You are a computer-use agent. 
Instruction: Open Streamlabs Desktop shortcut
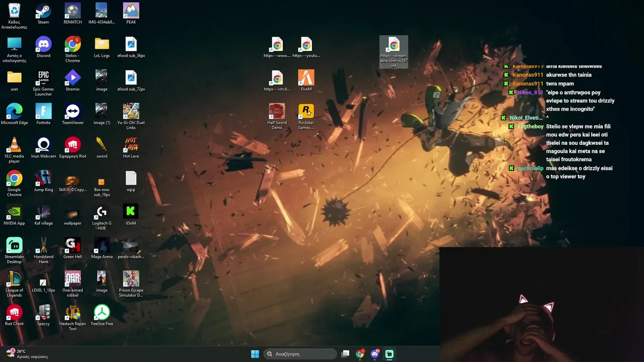click(14, 251)
